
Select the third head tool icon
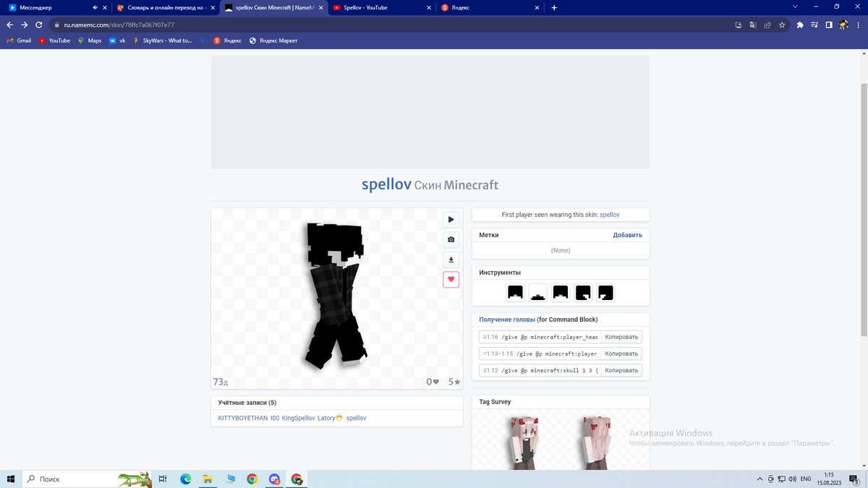[561, 293]
